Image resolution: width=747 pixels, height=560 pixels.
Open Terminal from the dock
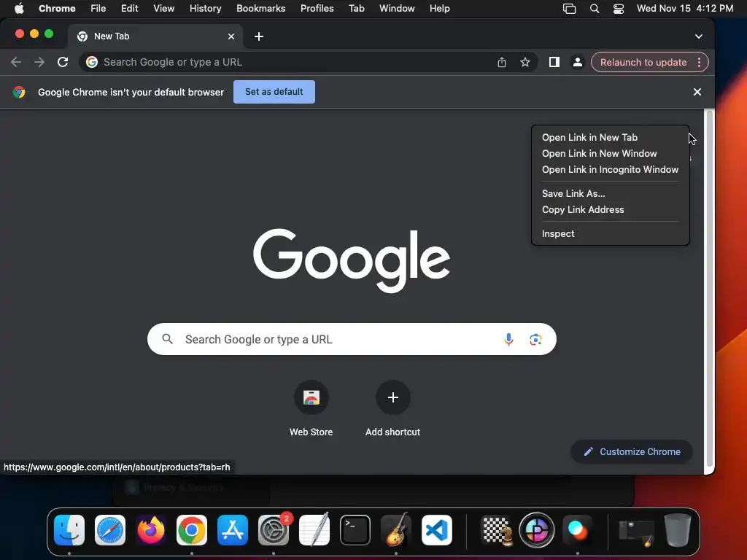(x=355, y=530)
